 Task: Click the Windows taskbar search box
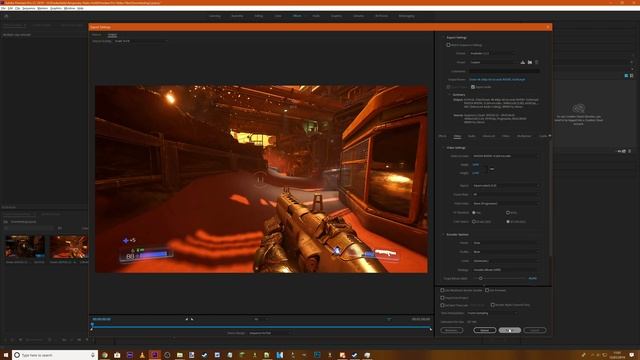tap(55, 355)
